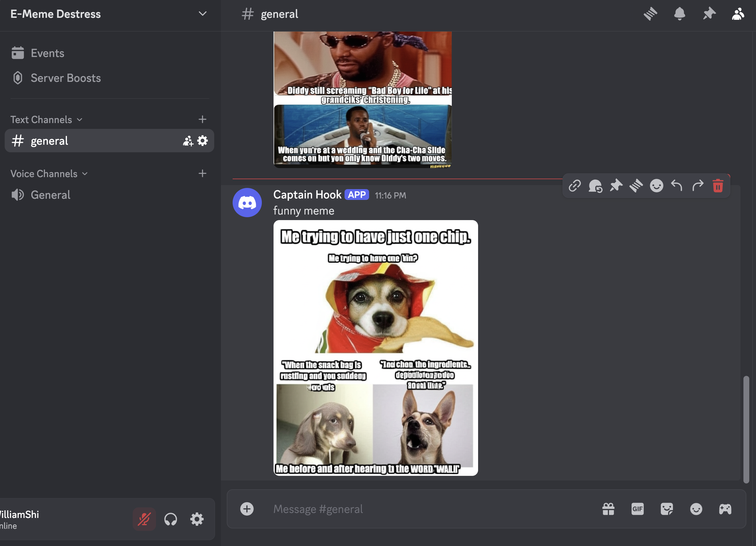This screenshot has height=546, width=756.
Task: Open Events in the sidebar
Action: coord(47,53)
